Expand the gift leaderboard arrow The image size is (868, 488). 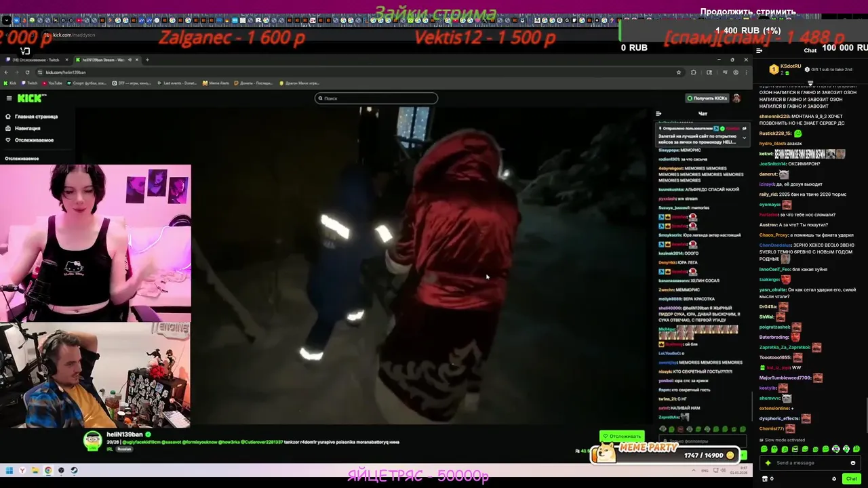click(810, 83)
